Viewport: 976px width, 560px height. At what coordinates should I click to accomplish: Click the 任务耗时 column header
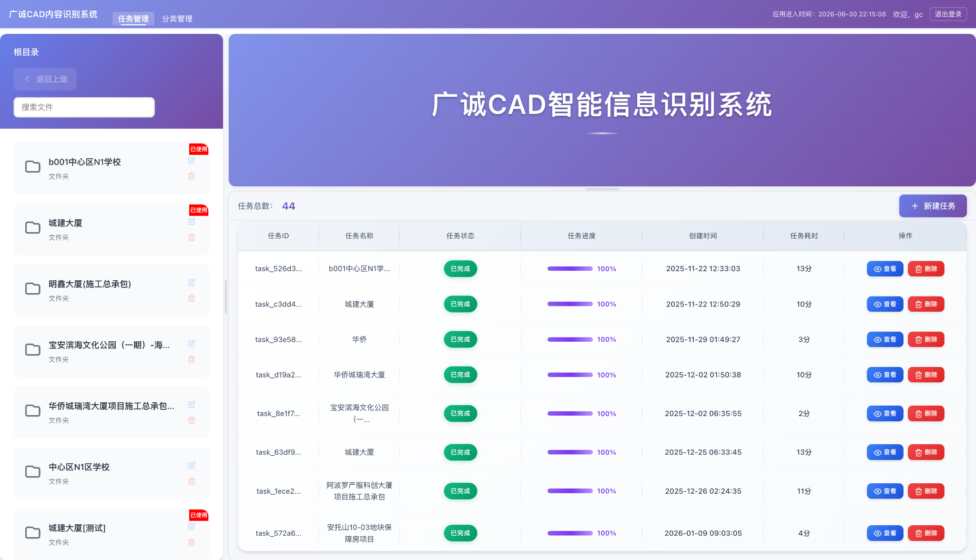804,236
